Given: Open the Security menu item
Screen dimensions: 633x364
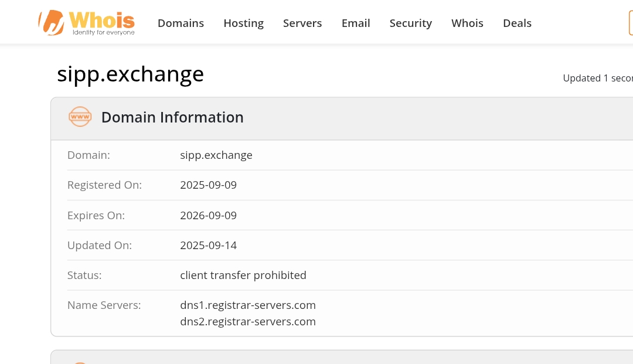Looking at the screenshot, I should [x=410, y=23].
